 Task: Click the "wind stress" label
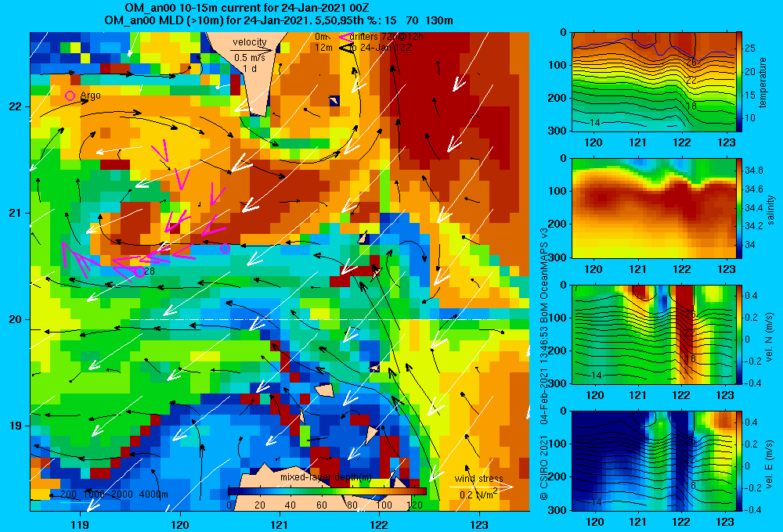tap(479, 479)
